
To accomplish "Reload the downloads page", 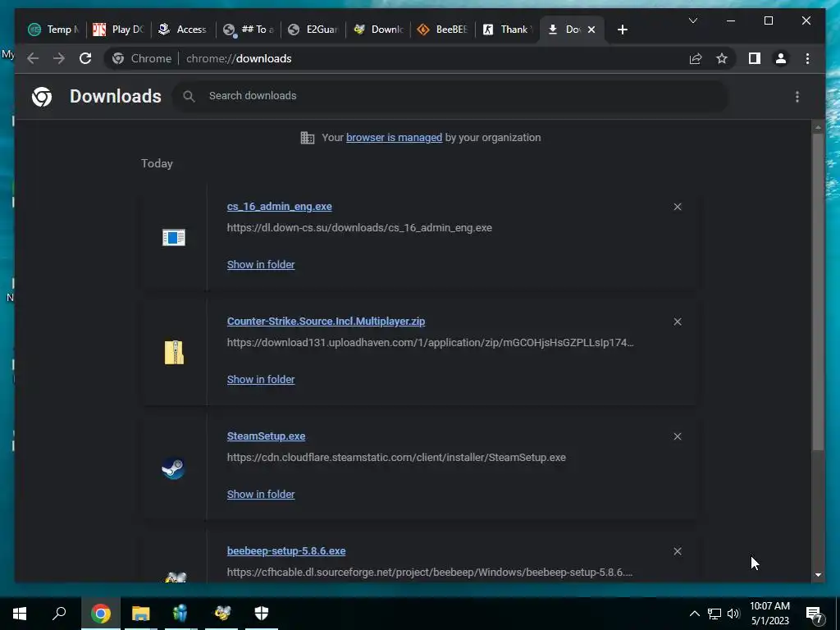I will click(85, 58).
